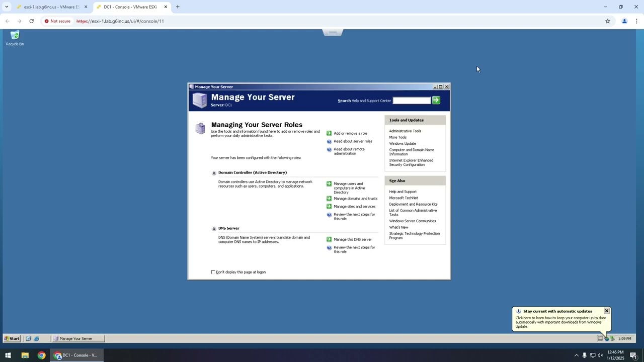
Task: Launch Internet Explorer from guest quick launch
Action: point(36,338)
